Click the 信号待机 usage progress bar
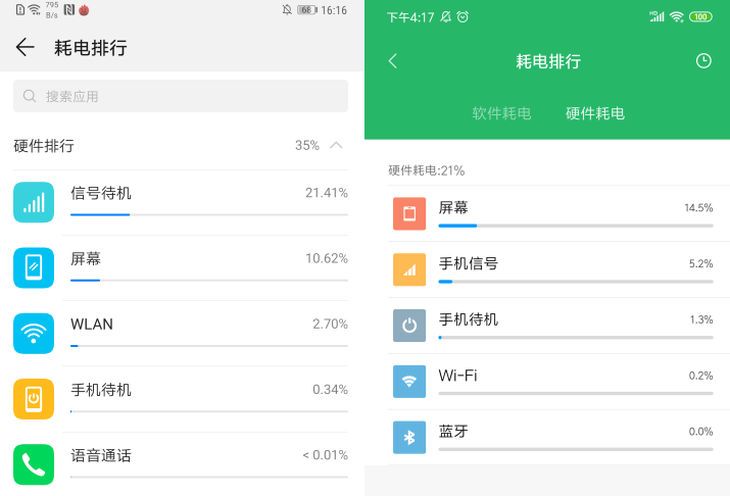730x496 pixels. point(209,215)
